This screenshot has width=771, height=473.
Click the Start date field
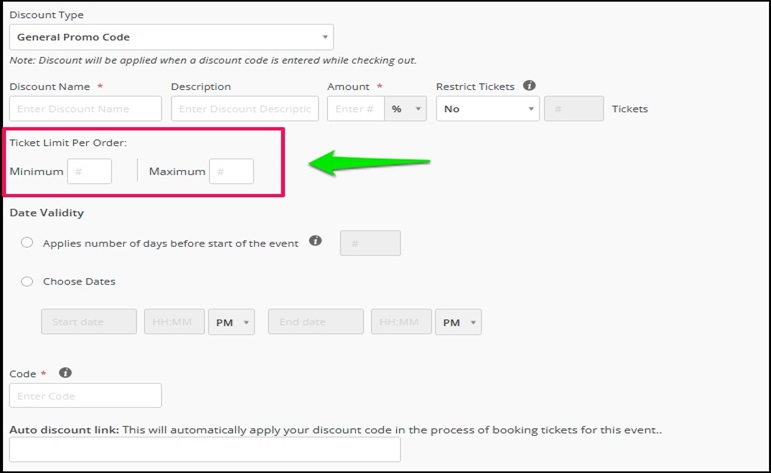tap(89, 322)
